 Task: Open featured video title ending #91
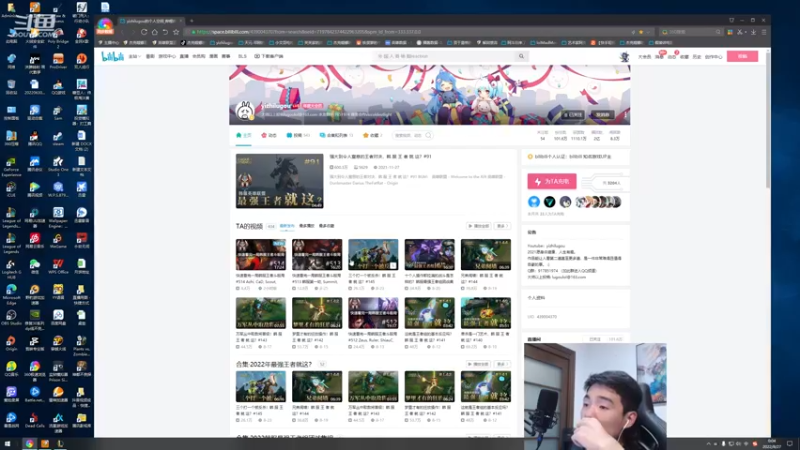coord(381,157)
